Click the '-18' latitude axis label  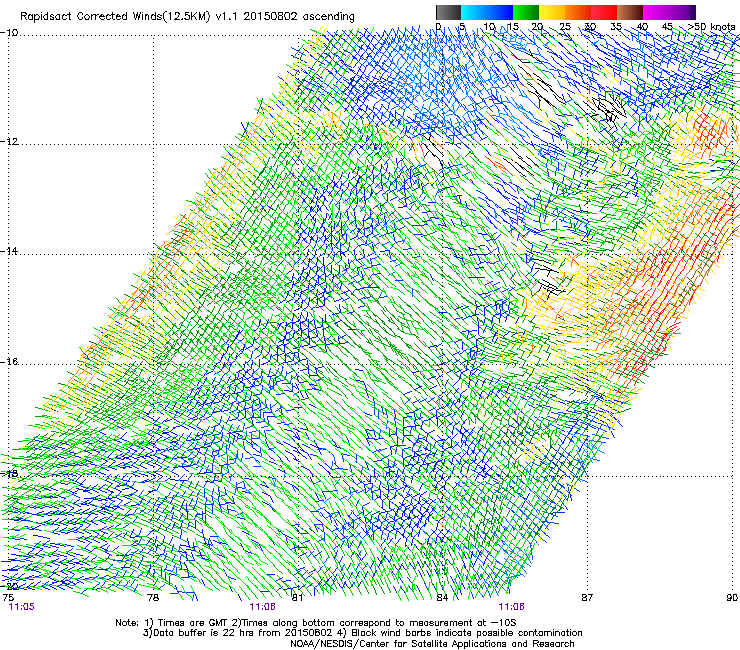coord(9,473)
